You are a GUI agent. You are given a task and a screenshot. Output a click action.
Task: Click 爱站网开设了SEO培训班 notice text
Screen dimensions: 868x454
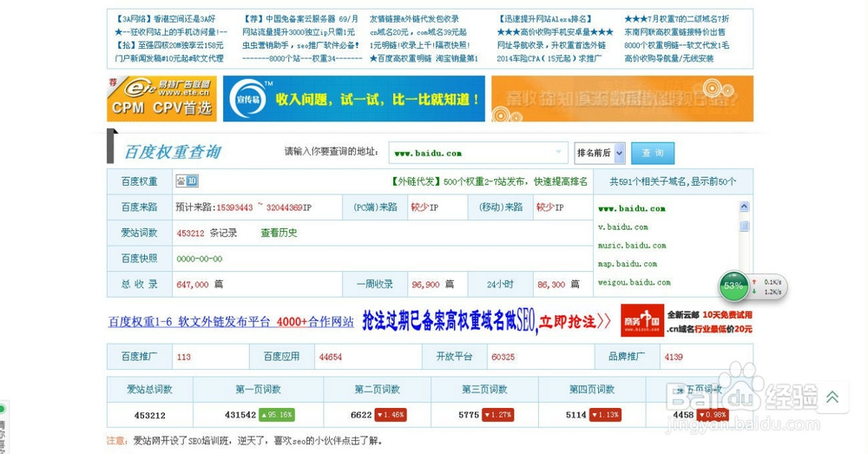click(258, 441)
